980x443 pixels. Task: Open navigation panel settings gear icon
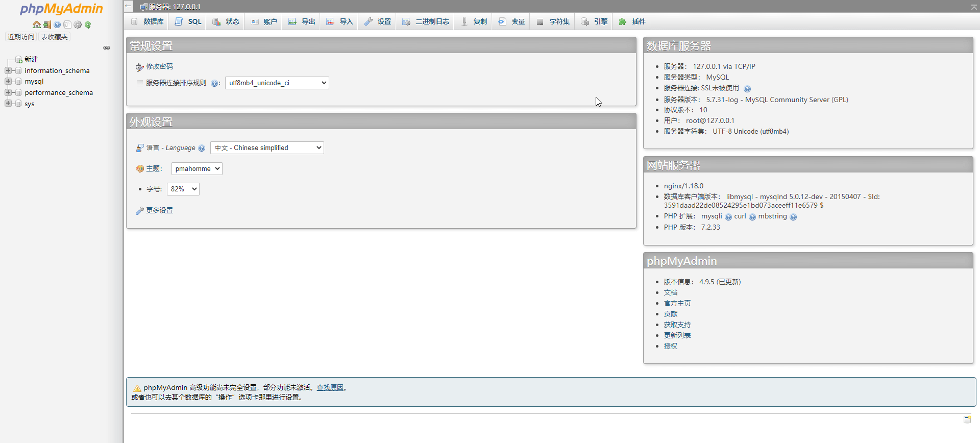pyautogui.click(x=78, y=24)
